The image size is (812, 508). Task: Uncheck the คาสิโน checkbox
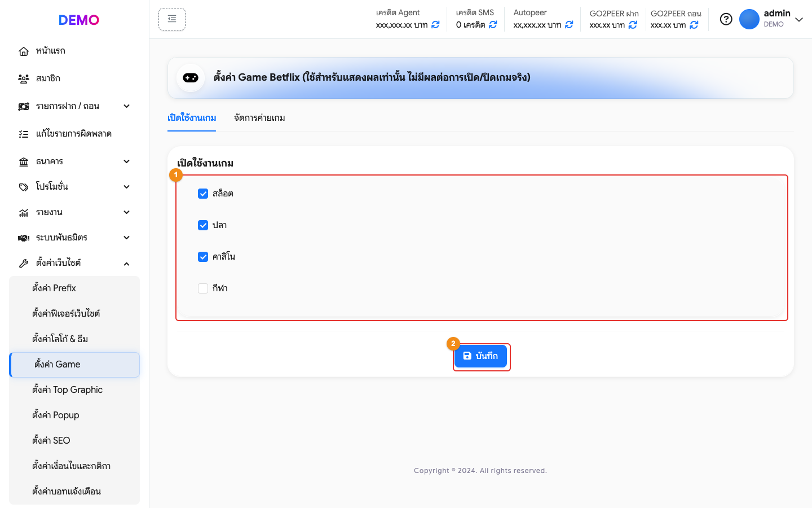click(x=203, y=257)
